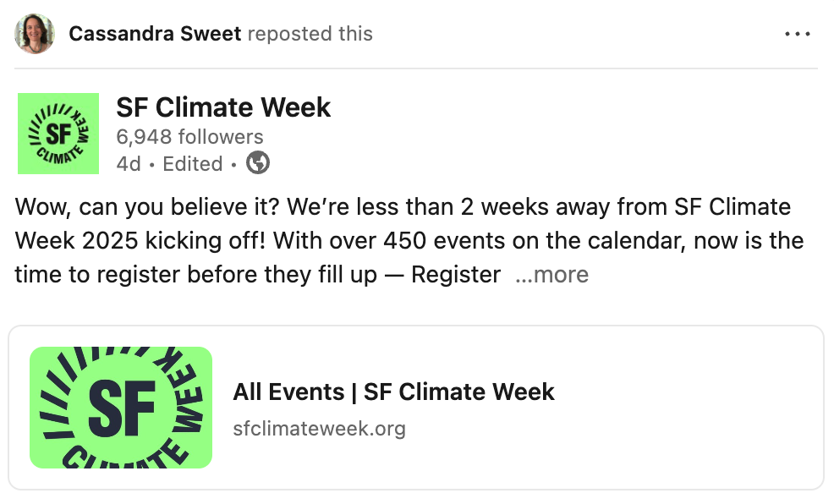The image size is (834, 504).
Task: Expand post text with …more
Action: tap(551, 275)
